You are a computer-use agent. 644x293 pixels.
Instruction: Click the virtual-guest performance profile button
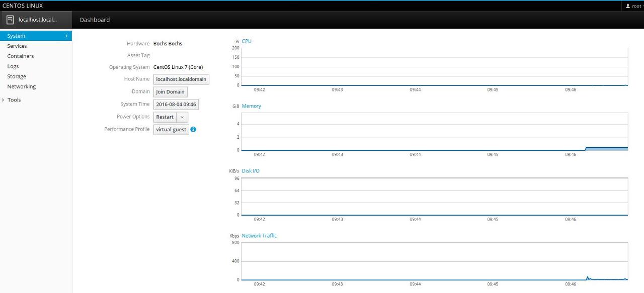(x=171, y=129)
